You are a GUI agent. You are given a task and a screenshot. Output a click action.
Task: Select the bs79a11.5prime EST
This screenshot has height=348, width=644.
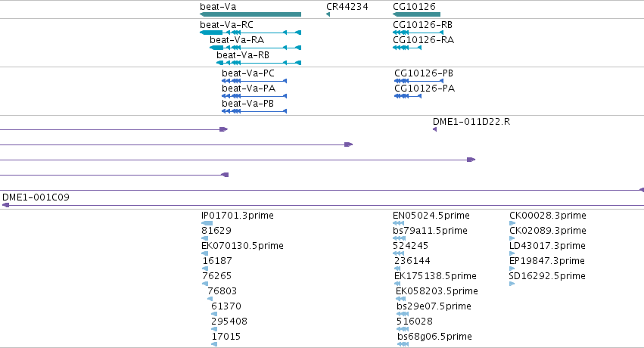pos(430,231)
